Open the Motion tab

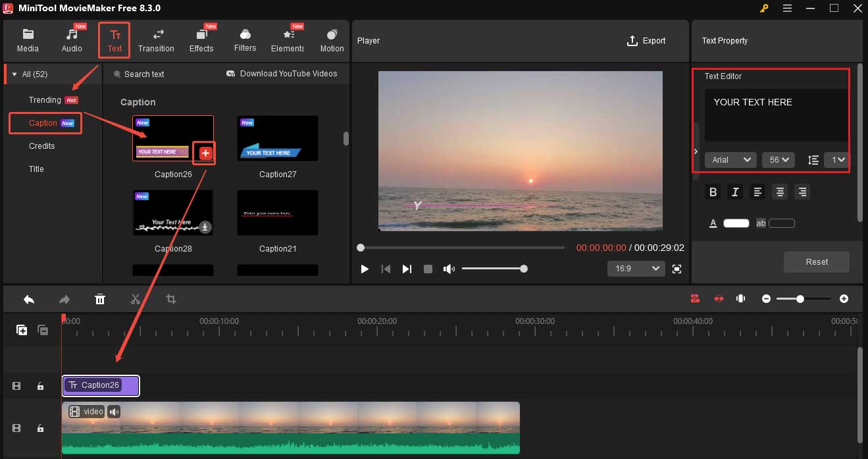(332, 40)
